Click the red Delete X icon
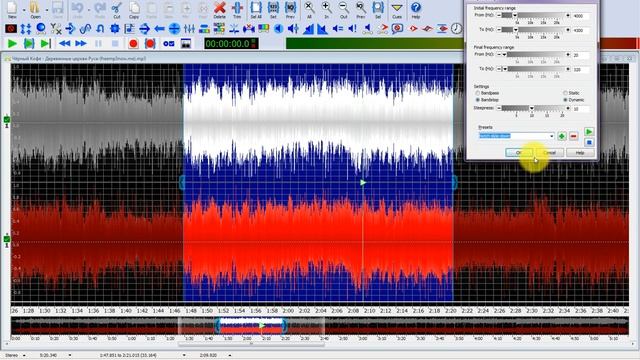Image resolution: width=640 pixels, height=360 pixels. point(220,9)
